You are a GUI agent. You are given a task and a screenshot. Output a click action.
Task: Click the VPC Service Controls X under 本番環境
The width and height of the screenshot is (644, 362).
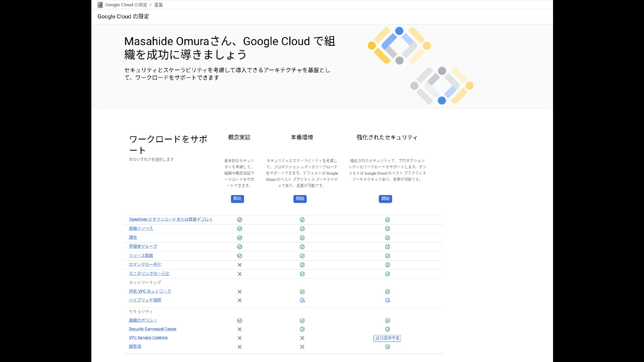302,338
